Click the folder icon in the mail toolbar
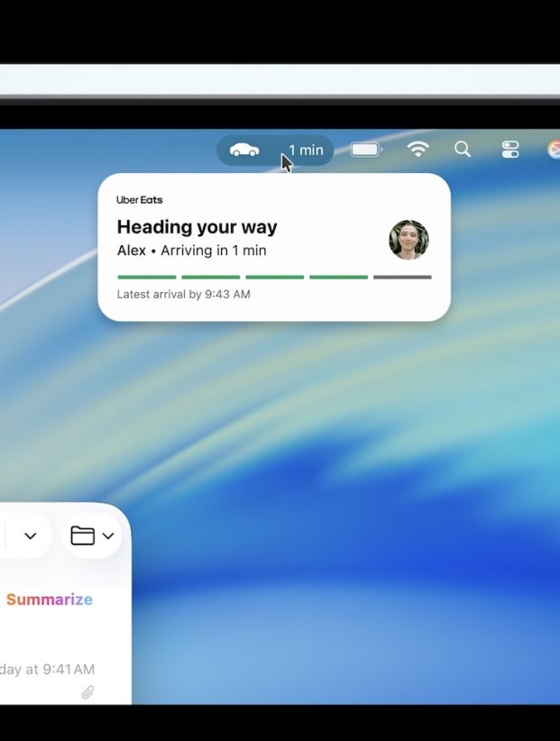The image size is (560, 741). coord(83,535)
